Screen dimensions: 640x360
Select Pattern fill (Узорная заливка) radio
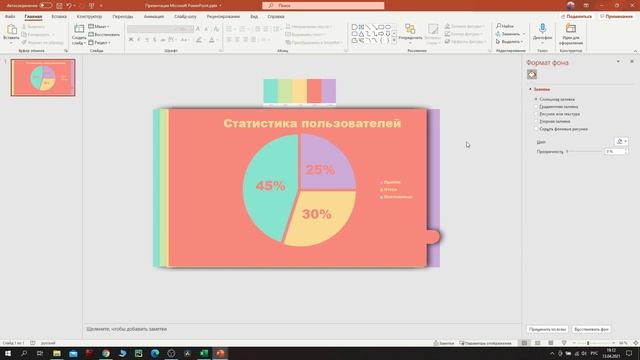[x=536, y=121]
